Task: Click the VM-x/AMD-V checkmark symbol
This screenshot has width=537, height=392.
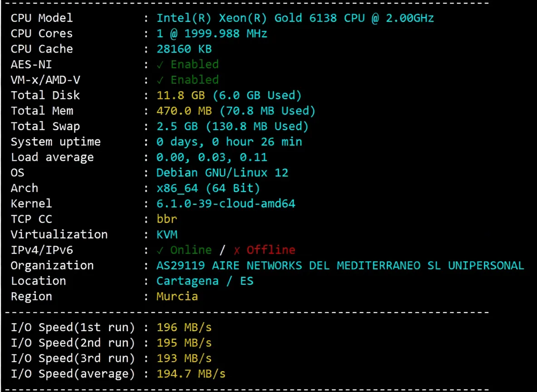Action: pyautogui.click(x=161, y=79)
